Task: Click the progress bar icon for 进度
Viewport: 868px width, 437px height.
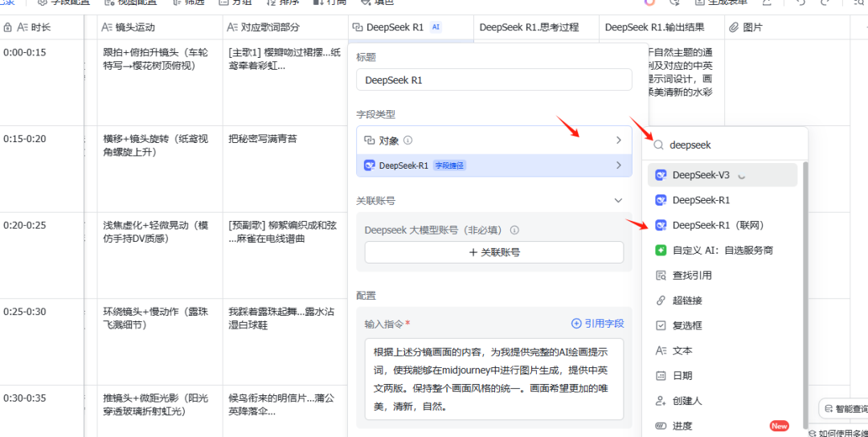Action: (x=661, y=426)
